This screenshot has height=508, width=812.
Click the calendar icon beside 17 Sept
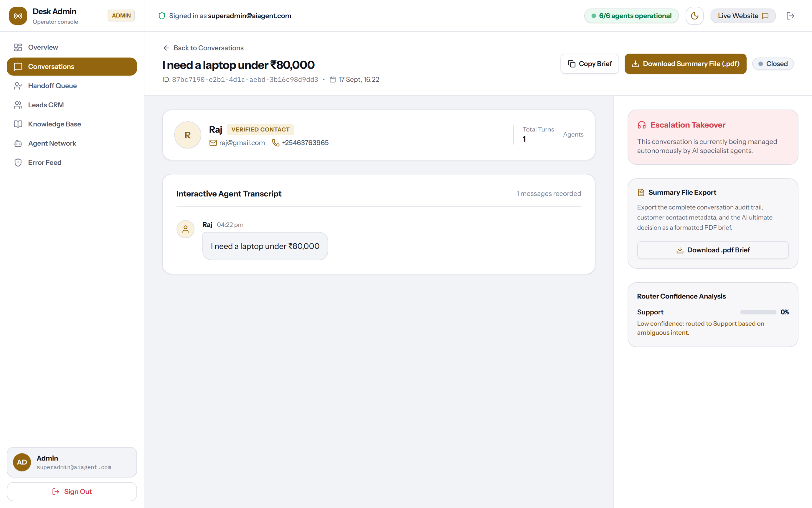(x=332, y=80)
